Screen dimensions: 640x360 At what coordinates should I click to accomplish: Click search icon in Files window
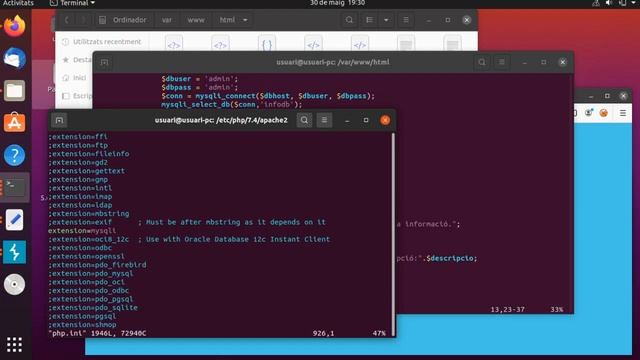point(349,20)
